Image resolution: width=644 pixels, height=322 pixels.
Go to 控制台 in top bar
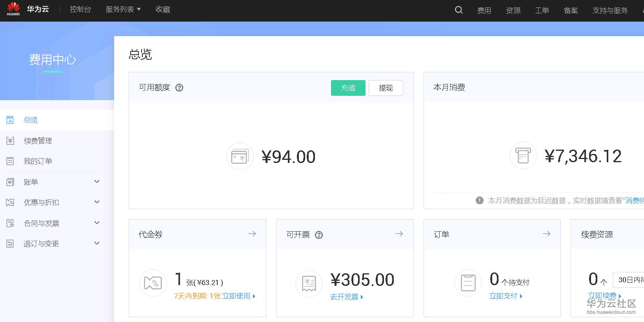(x=80, y=9)
